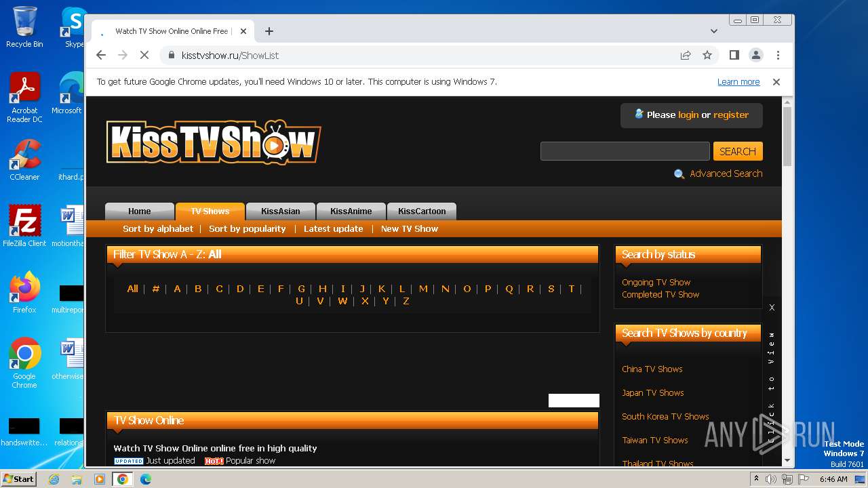Click the orange SEARCH button
This screenshot has height=488, width=868.
click(x=738, y=151)
